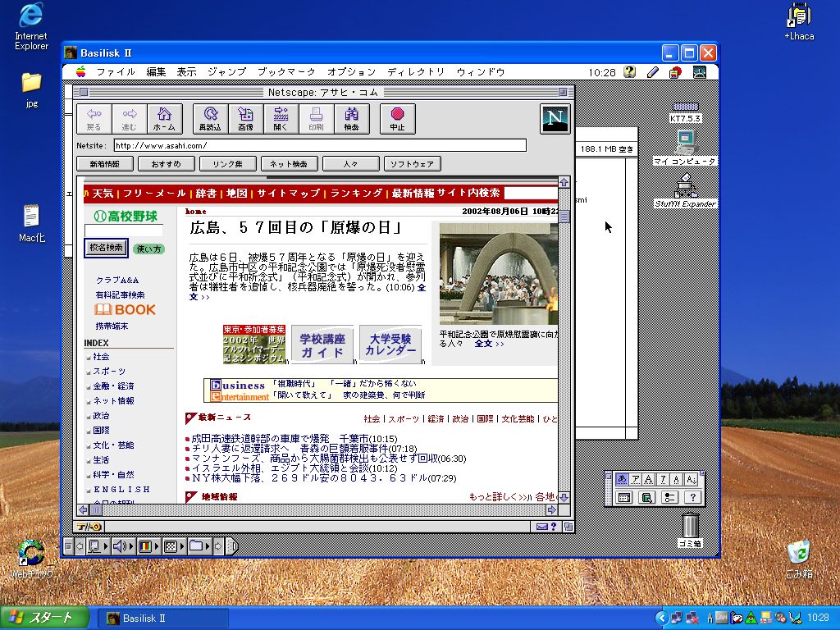The height and width of the screenshot is (630, 840).
Task: Click the mail envelope icon in status bar
Action: (542, 527)
